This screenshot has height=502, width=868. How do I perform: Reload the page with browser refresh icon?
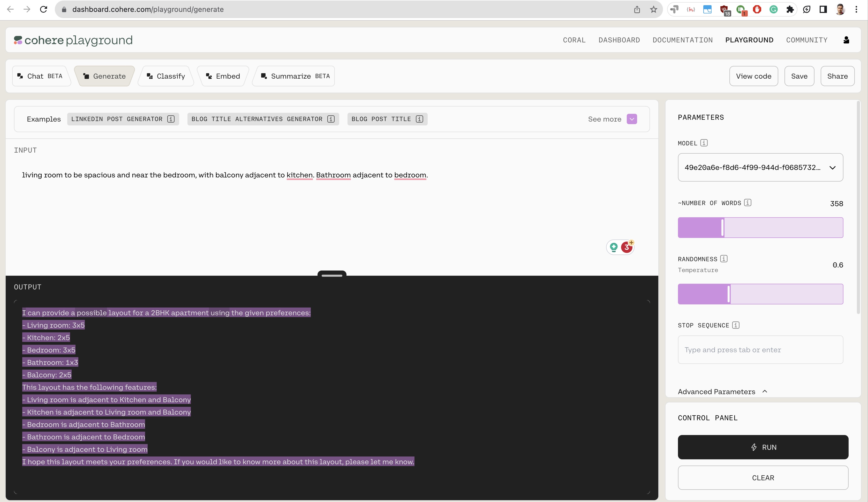click(x=43, y=9)
